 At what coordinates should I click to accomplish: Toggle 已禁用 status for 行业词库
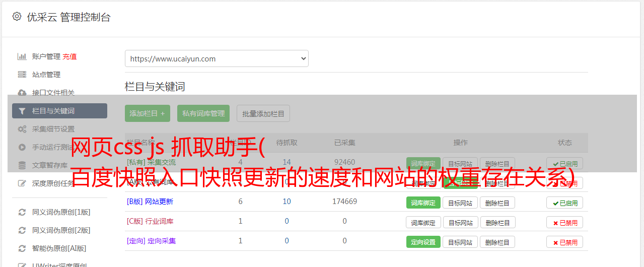click(565, 222)
